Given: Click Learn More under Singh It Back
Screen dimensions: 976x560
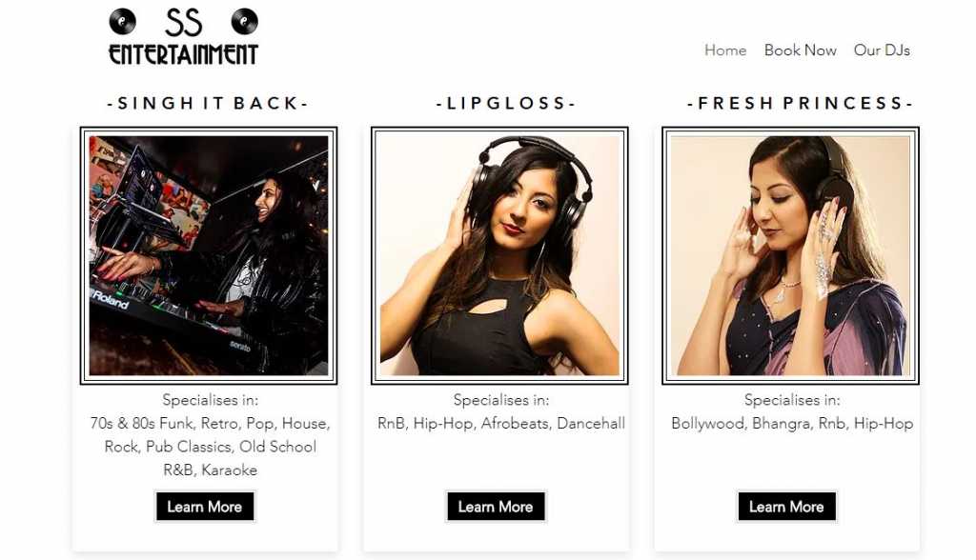Looking at the screenshot, I should (205, 507).
